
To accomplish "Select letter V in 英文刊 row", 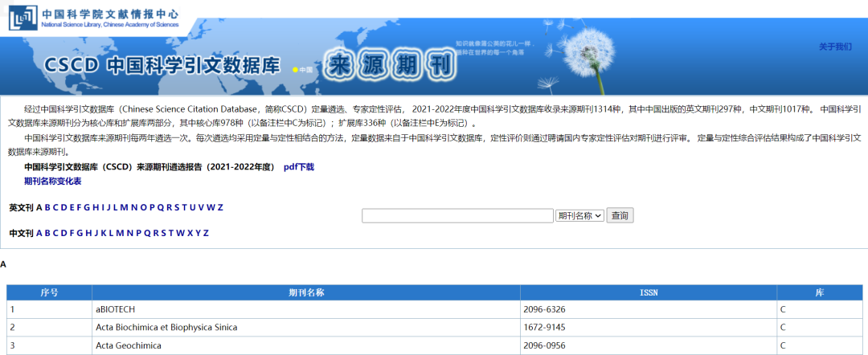I will 201,207.
